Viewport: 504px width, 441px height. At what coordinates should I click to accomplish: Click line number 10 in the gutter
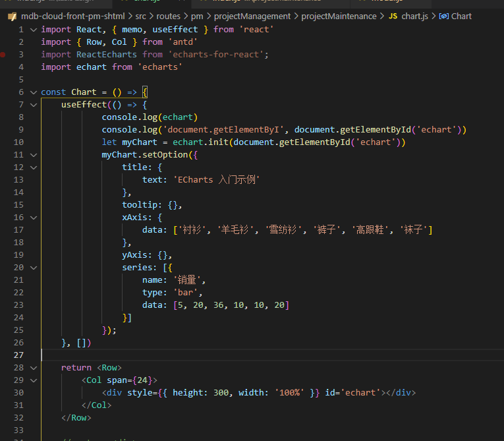(x=18, y=142)
